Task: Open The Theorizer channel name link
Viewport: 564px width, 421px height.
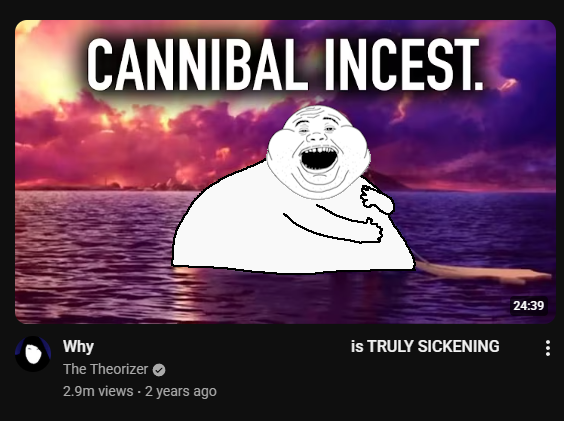Action: tap(105, 369)
